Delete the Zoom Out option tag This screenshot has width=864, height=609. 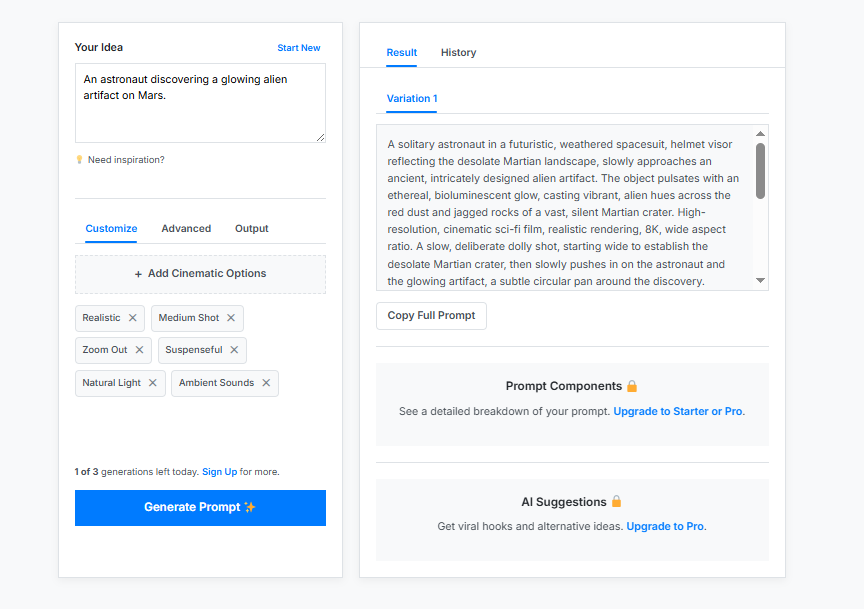pos(139,350)
